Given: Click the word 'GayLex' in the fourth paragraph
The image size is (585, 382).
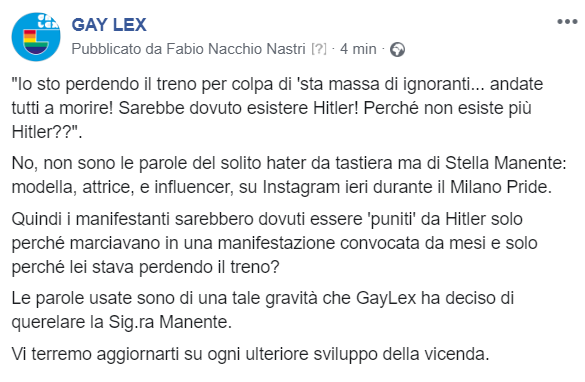Looking at the screenshot, I should tap(386, 298).
